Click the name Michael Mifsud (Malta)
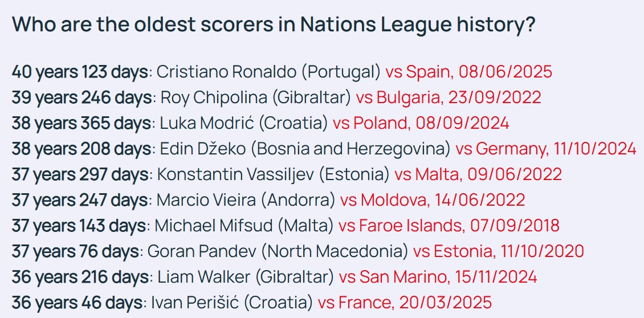Image resolution: width=644 pixels, height=318 pixels. 244,226
